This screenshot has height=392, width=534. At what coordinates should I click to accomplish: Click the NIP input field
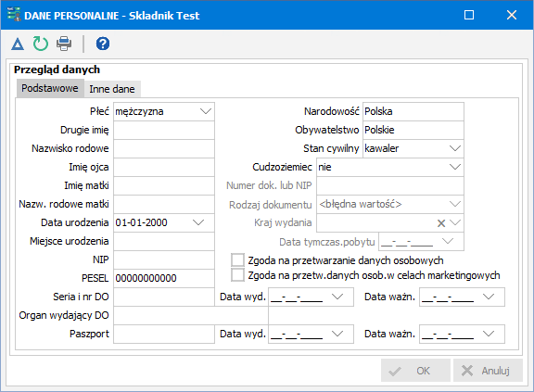click(164, 260)
